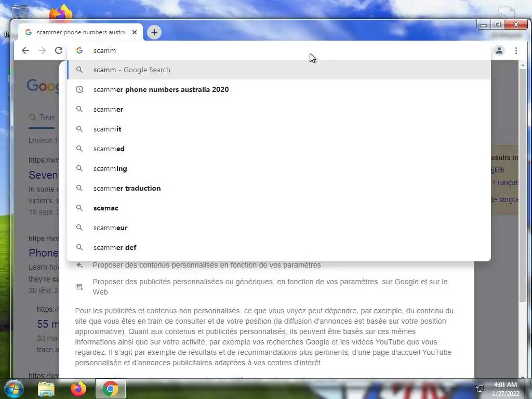The height and width of the screenshot is (399, 532).
Task: Open the Chrome profile avatar icon
Action: (499, 50)
